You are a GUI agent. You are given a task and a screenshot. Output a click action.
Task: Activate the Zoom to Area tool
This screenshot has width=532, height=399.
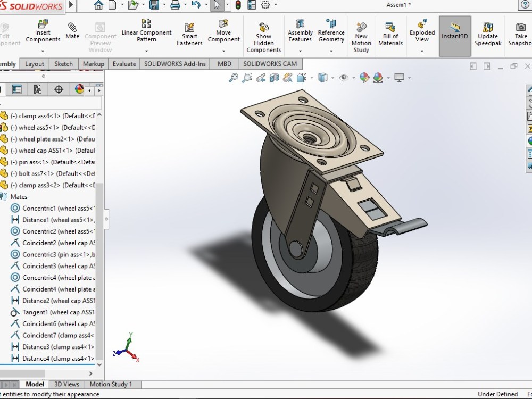pos(246,77)
